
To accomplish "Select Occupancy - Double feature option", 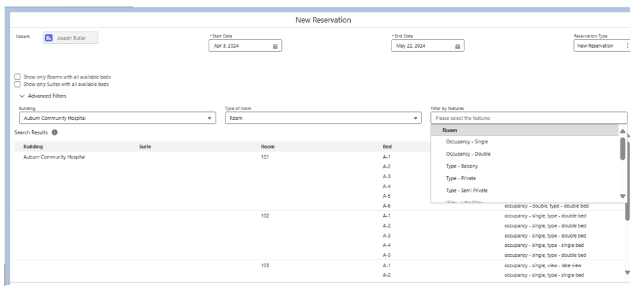I will 468,154.
